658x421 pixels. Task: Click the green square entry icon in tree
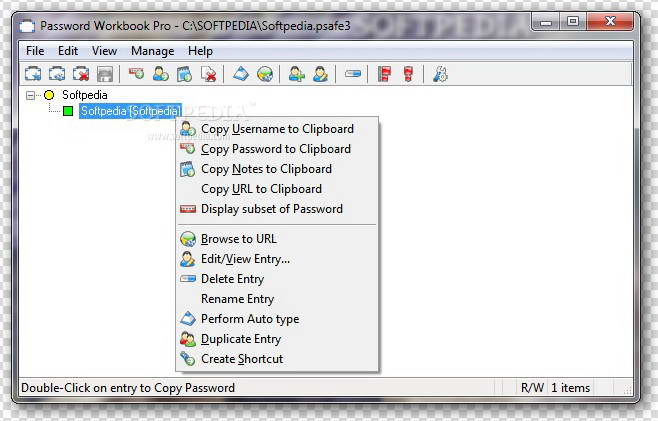(x=68, y=111)
